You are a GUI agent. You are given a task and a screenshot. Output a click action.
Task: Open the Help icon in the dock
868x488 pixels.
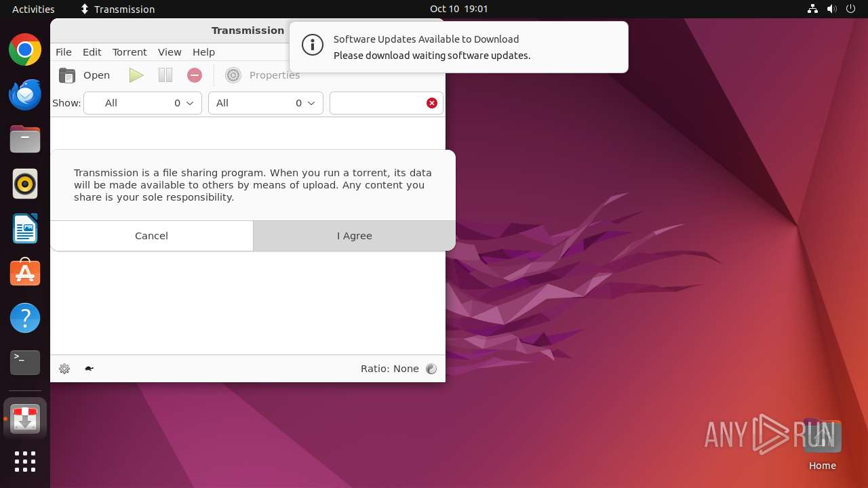[x=25, y=318]
